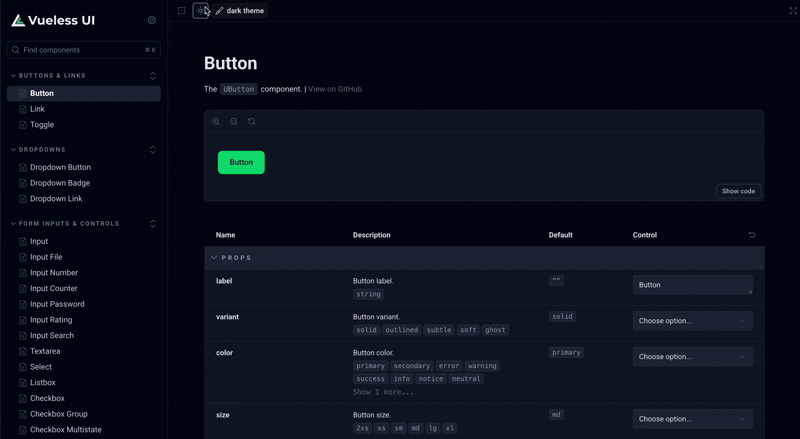This screenshot has height=439, width=800.
Task: Enter fullscreen with top-right expand icon
Action: click(x=793, y=11)
